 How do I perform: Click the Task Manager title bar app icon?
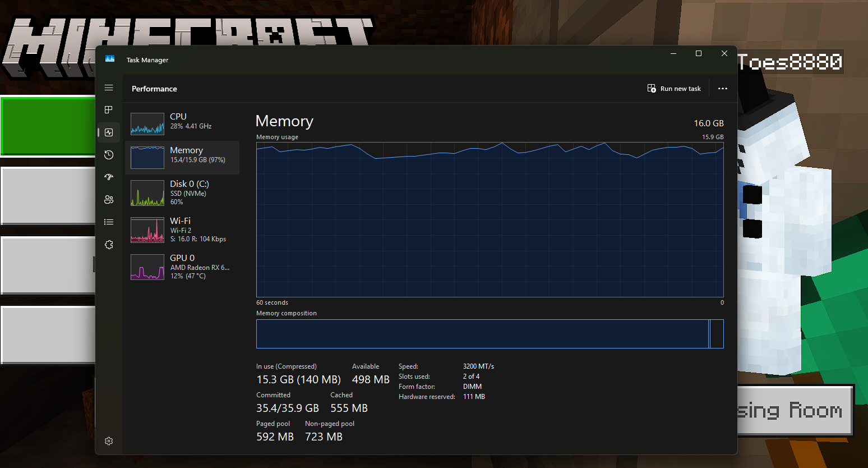point(110,59)
